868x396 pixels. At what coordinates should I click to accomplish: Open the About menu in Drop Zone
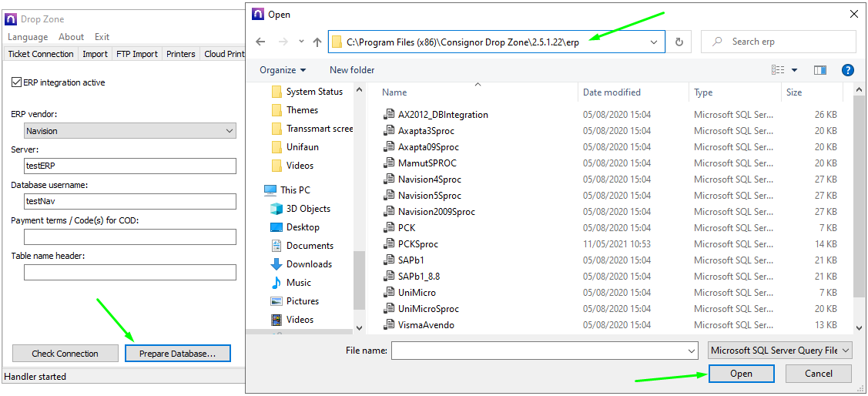[71, 37]
